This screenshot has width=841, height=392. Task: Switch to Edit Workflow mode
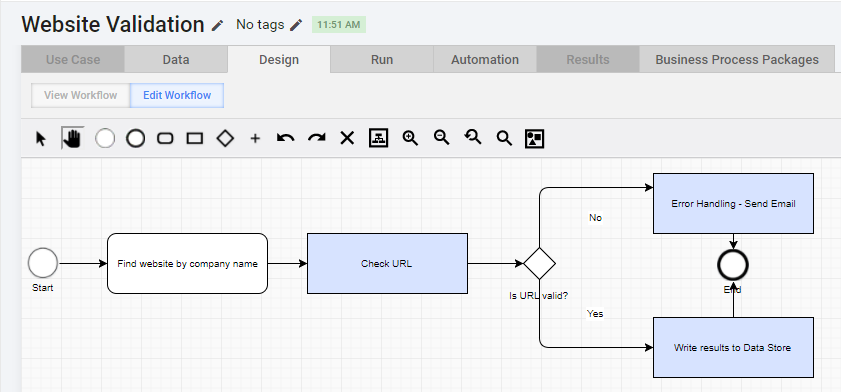pos(177,95)
